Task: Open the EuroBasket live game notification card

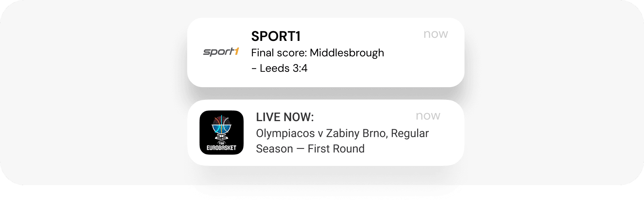Action: (x=404, y=154)
